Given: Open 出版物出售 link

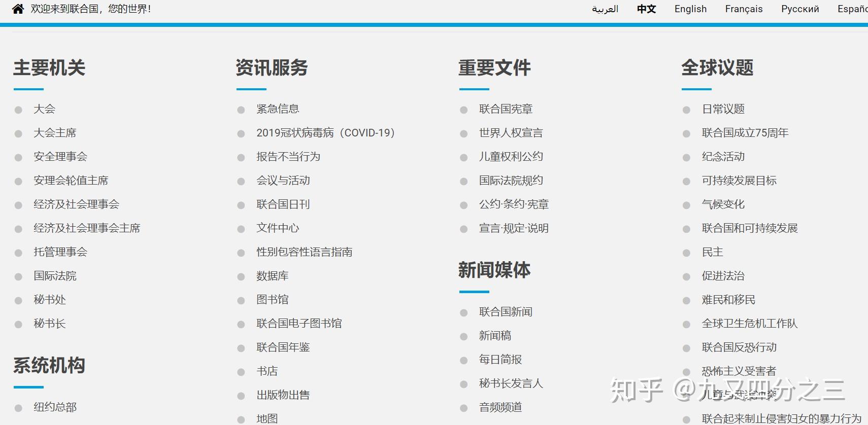Looking at the screenshot, I should tap(283, 395).
